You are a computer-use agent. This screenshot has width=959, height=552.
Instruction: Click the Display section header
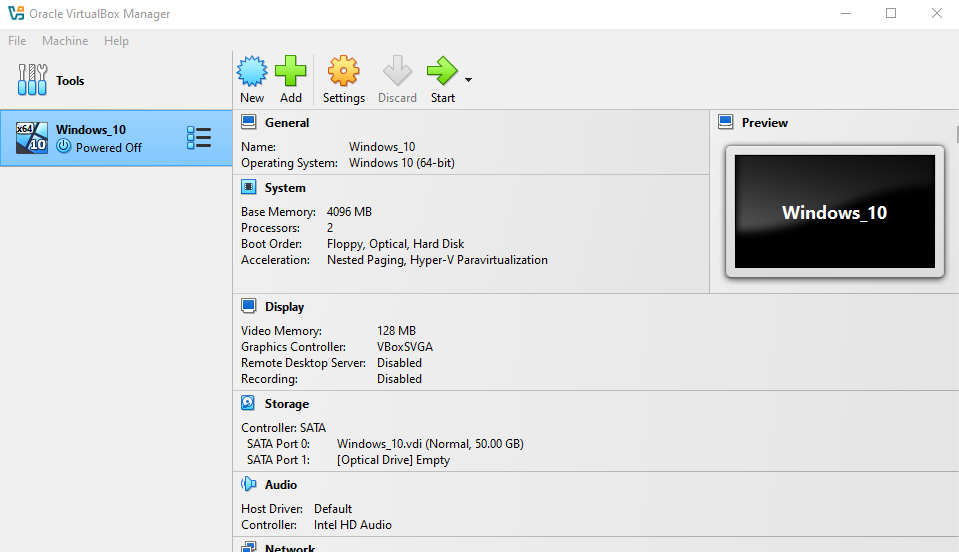tap(284, 307)
